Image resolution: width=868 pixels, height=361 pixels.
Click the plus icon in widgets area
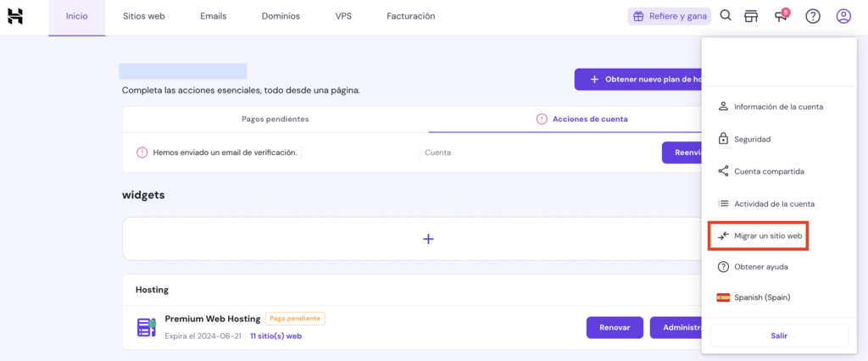coord(428,239)
